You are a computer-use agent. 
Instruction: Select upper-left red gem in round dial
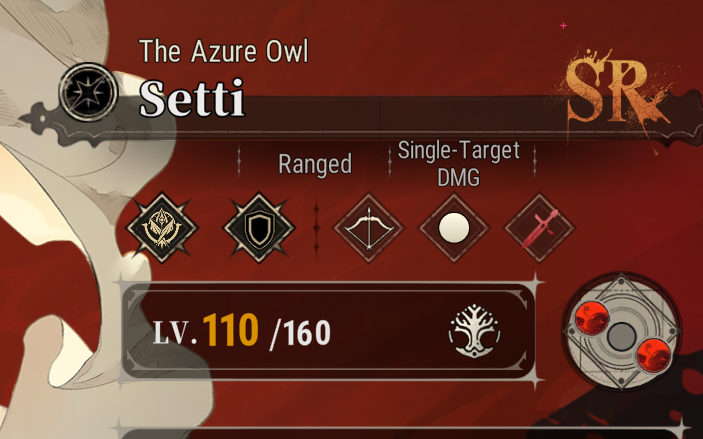click(592, 317)
